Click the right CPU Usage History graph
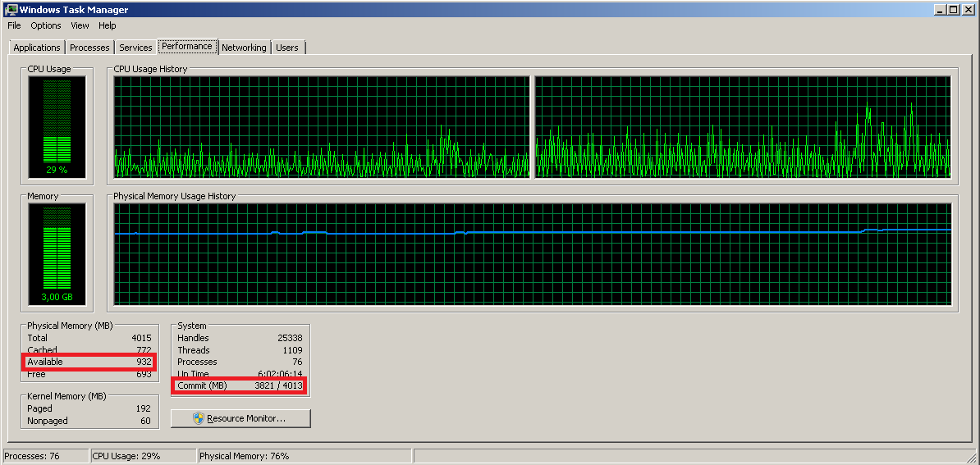 pyautogui.click(x=743, y=127)
